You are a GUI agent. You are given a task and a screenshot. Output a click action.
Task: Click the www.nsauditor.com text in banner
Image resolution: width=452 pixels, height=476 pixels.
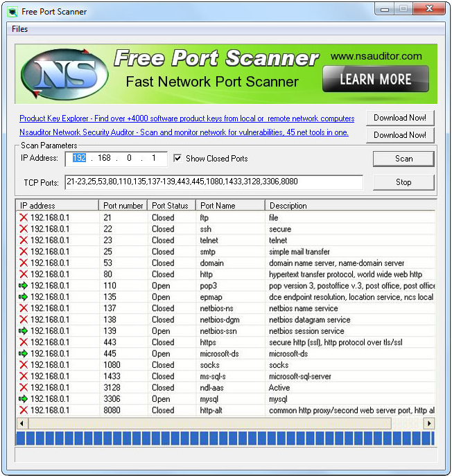tap(376, 56)
